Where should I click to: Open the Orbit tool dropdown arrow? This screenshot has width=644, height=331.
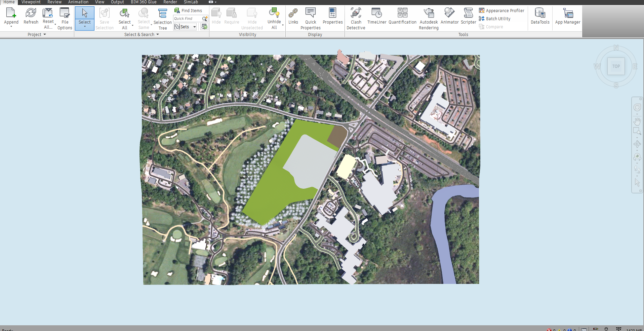637,150
